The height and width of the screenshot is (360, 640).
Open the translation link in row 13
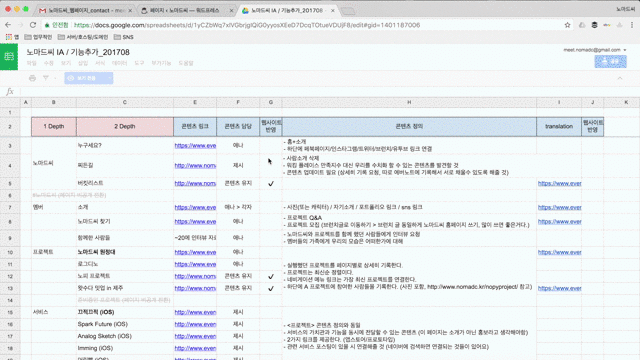(559, 288)
